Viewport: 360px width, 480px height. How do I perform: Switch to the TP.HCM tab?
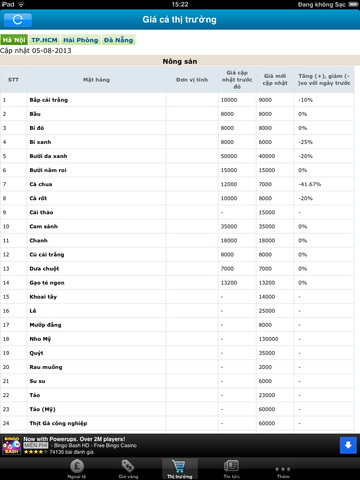(x=44, y=40)
